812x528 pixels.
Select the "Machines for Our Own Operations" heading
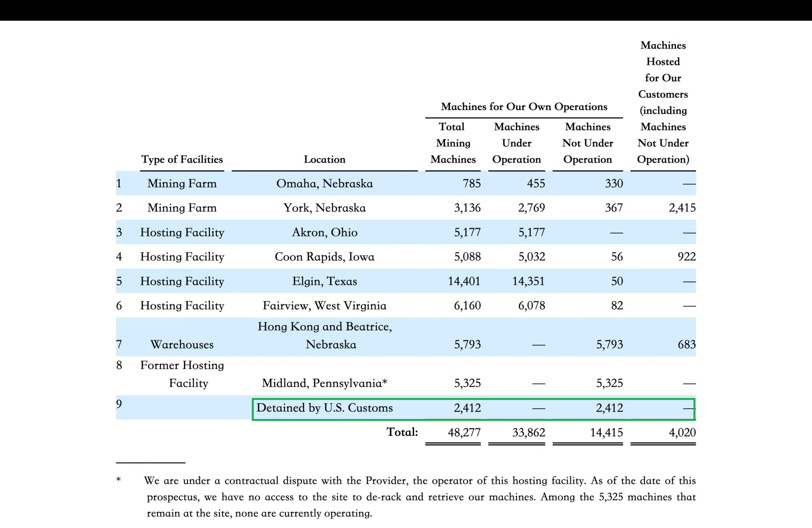(x=524, y=107)
